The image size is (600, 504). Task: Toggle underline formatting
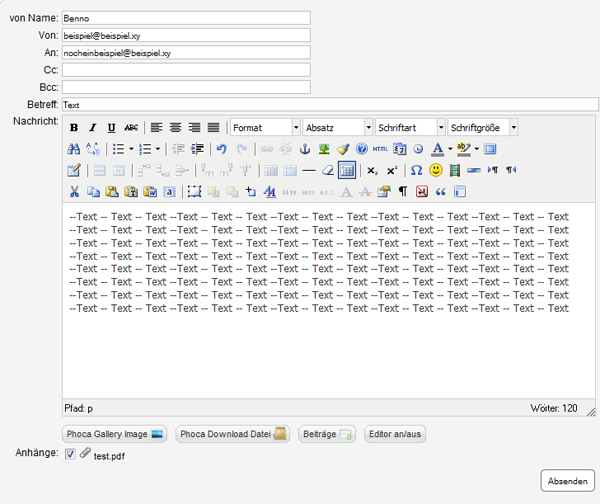pyautogui.click(x=111, y=128)
